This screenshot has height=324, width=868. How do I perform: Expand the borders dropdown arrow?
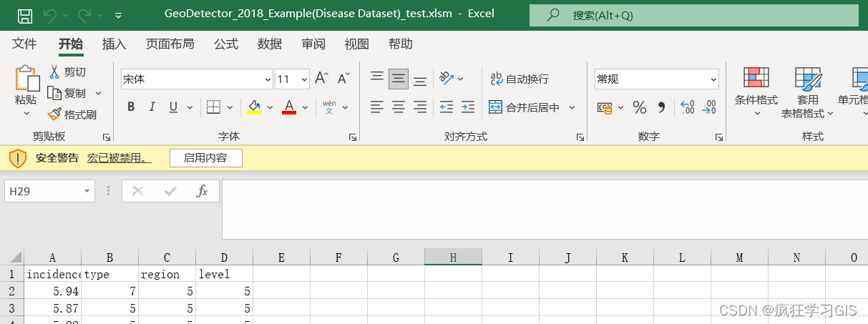coord(230,108)
